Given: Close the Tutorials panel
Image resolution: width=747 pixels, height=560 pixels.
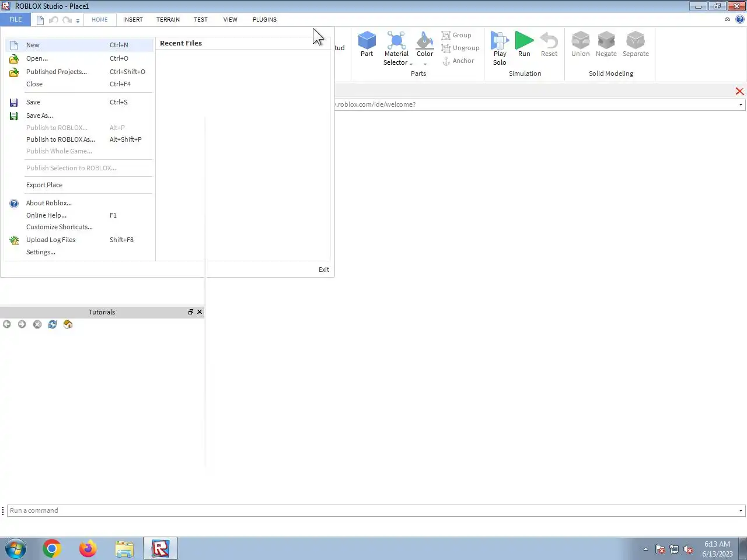Looking at the screenshot, I should pyautogui.click(x=200, y=312).
